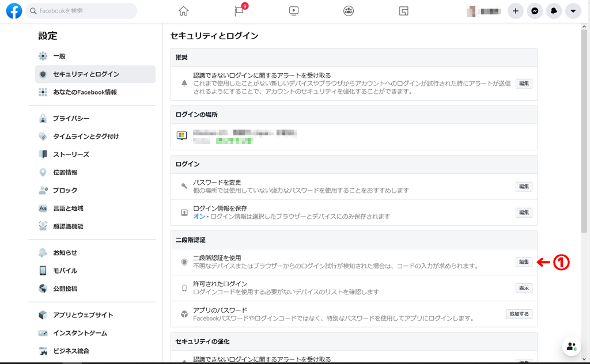Focus the Facebookを検索 search field

click(x=81, y=11)
